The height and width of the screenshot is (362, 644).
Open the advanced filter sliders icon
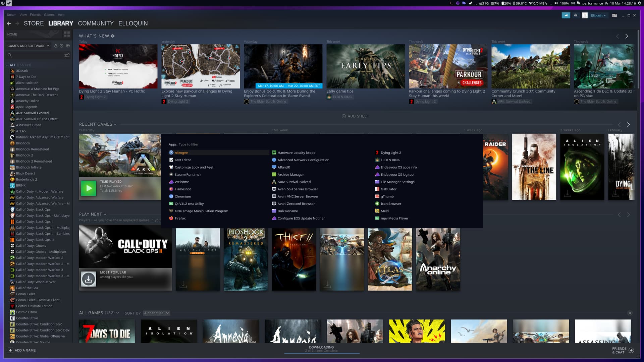tap(67, 55)
